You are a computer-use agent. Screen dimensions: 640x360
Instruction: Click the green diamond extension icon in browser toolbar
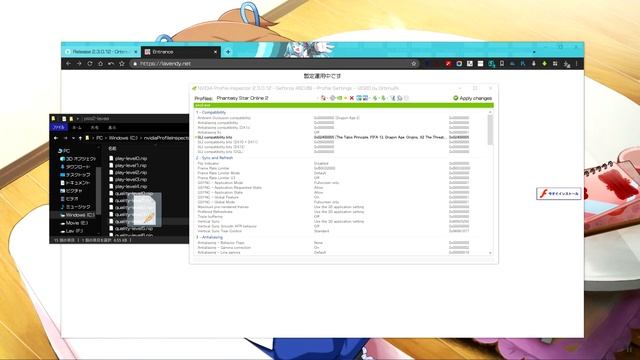tap(544, 64)
